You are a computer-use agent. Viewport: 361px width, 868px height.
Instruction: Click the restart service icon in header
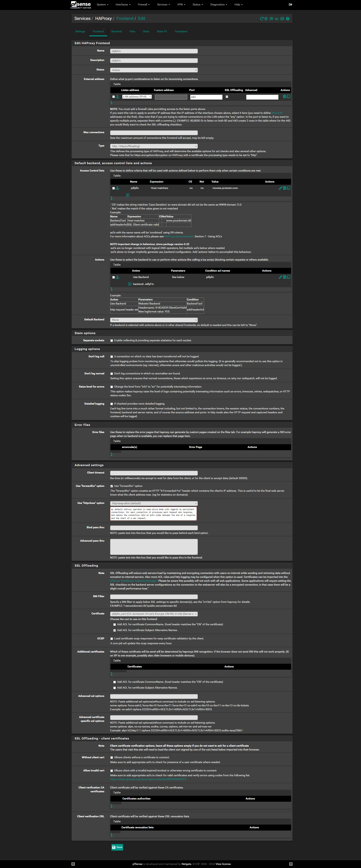point(261,19)
